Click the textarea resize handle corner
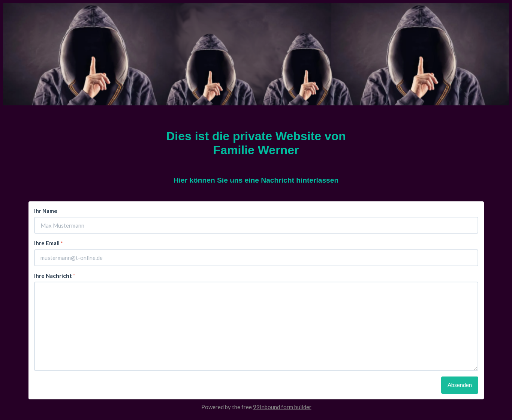 tap(476, 368)
